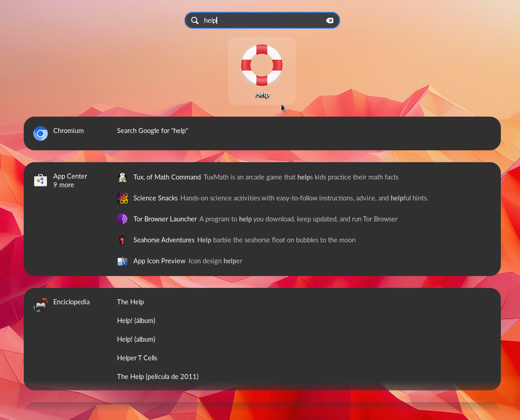Click the Enciclopedia provider label
The image size is (520, 420).
point(71,302)
